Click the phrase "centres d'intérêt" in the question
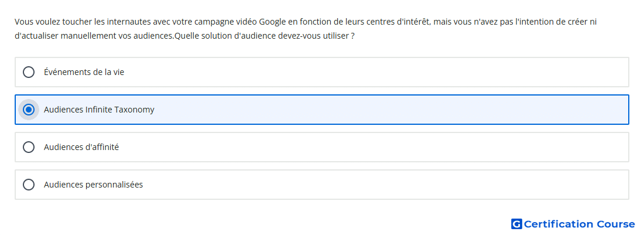The height and width of the screenshot is (235, 644). click(403, 22)
